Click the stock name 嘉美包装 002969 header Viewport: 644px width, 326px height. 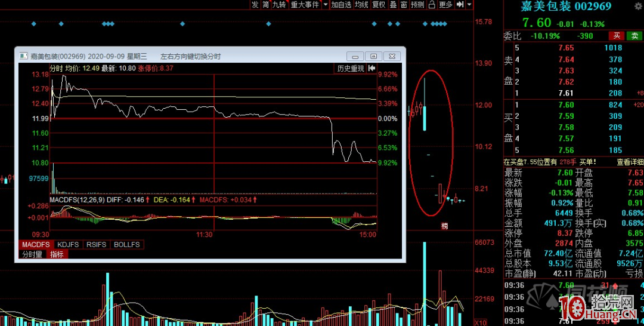point(566,6)
